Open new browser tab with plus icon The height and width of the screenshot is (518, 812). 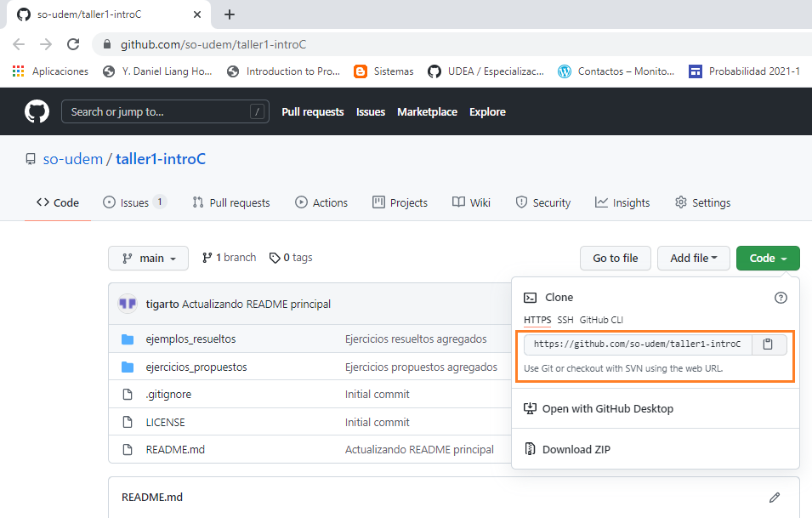pos(230,14)
